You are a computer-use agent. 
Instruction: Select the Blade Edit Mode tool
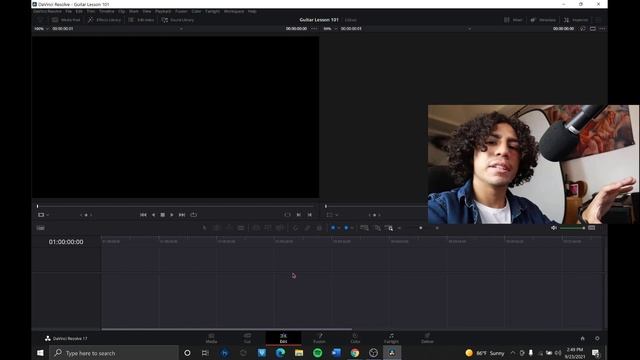pos(241,228)
